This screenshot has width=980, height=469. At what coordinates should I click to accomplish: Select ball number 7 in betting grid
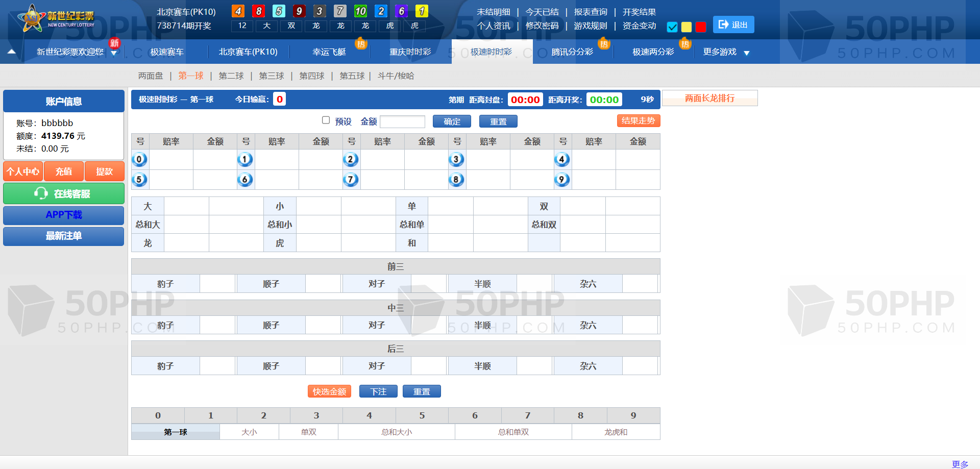[351, 180]
